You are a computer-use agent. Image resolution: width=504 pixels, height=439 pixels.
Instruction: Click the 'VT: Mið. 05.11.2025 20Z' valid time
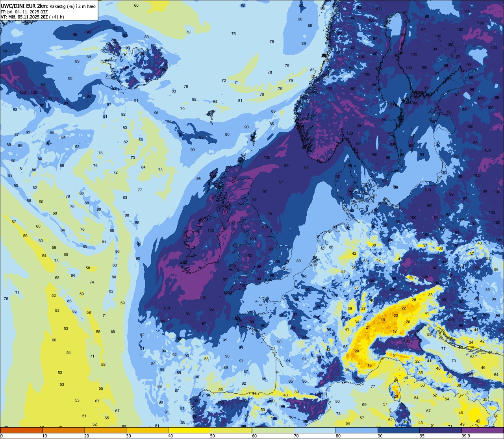pyautogui.click(x=24, y=17)
